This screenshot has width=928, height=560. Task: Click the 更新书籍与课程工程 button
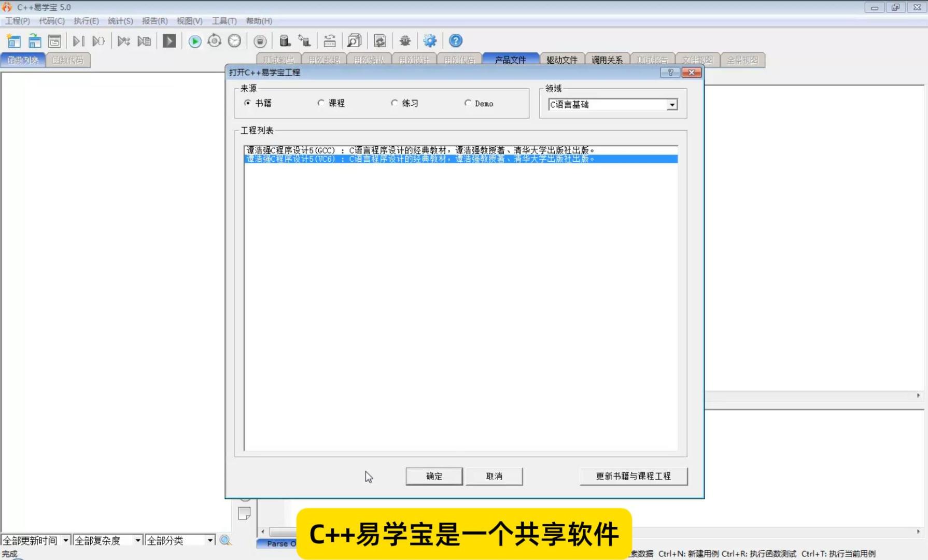click(x=634, y=476)
